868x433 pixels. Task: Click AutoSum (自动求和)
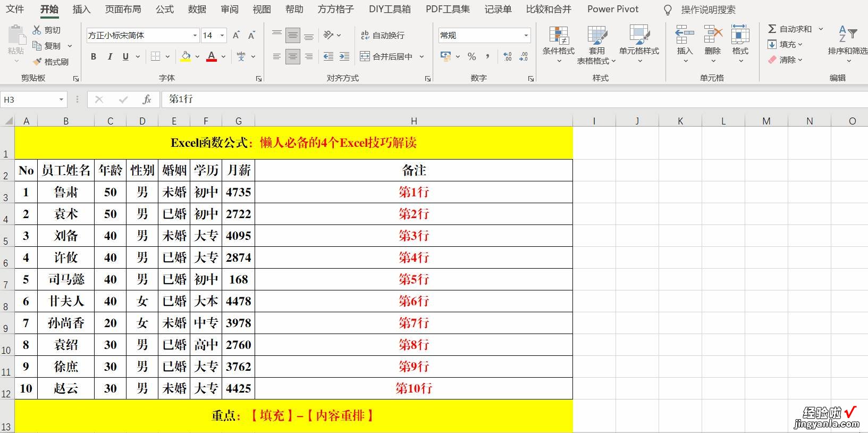pos(790,29)
